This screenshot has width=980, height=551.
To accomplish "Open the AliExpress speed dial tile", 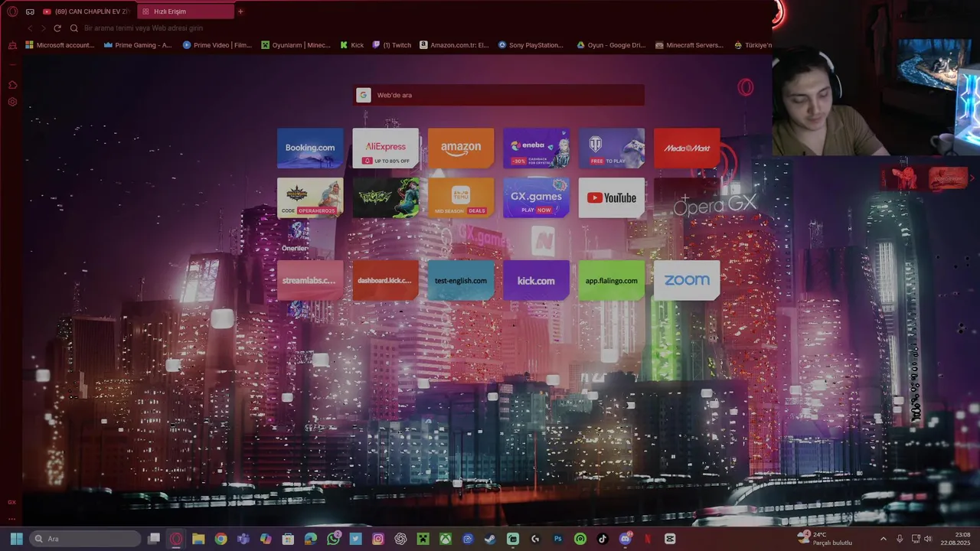I will [x=386, y=148].
